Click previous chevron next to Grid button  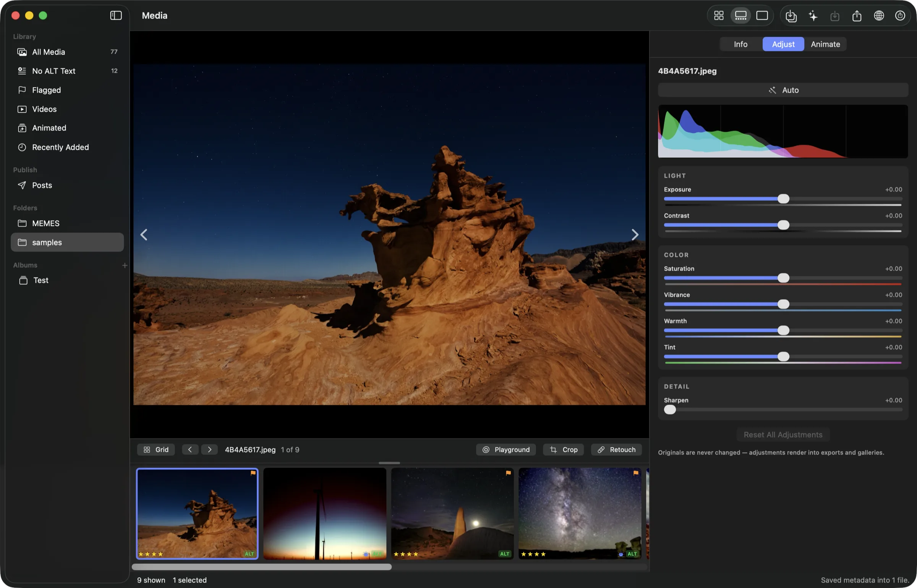click(190, 450)
